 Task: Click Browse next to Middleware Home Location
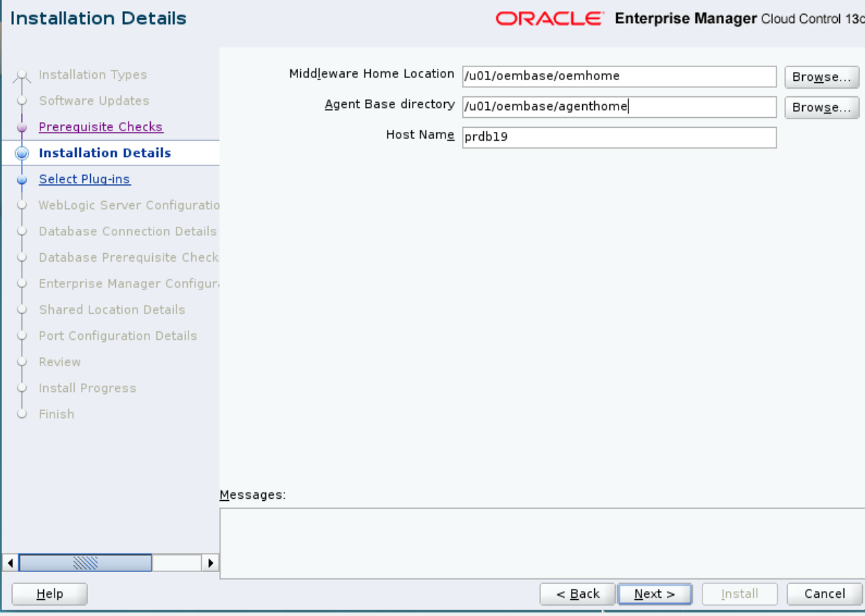pos(822,77)
